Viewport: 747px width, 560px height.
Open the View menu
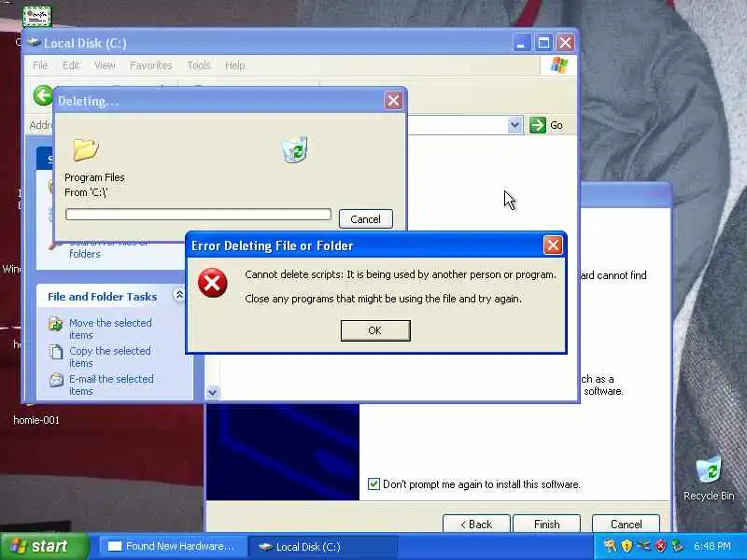105,65
